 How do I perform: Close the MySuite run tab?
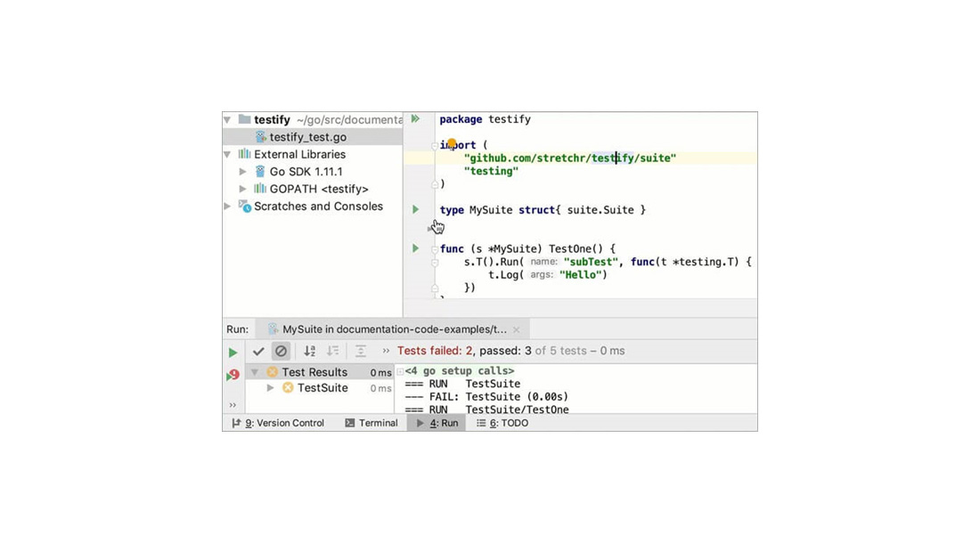click(516, 329)
